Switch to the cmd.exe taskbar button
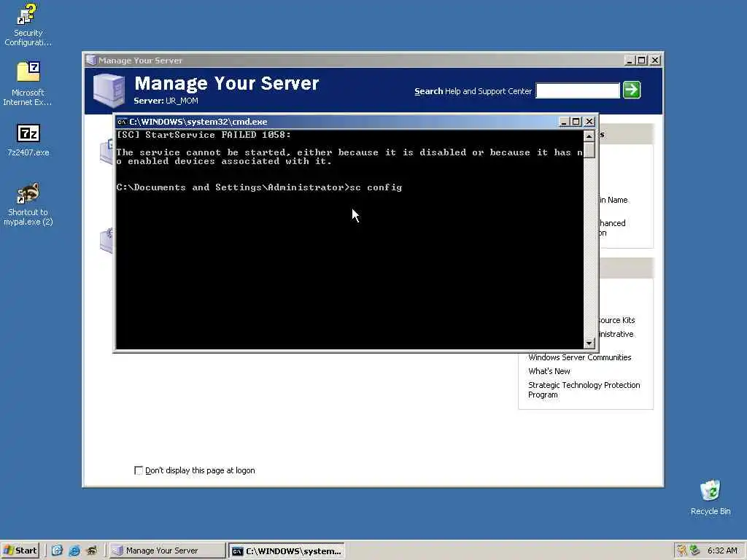The height and width of the screenshot is (560, 747). coord(286,551)
